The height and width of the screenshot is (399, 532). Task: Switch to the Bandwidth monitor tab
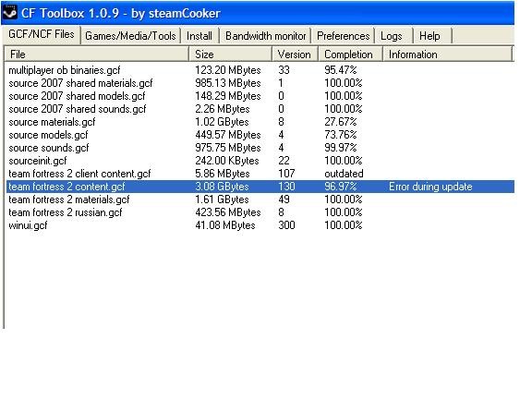coord(265,36)
